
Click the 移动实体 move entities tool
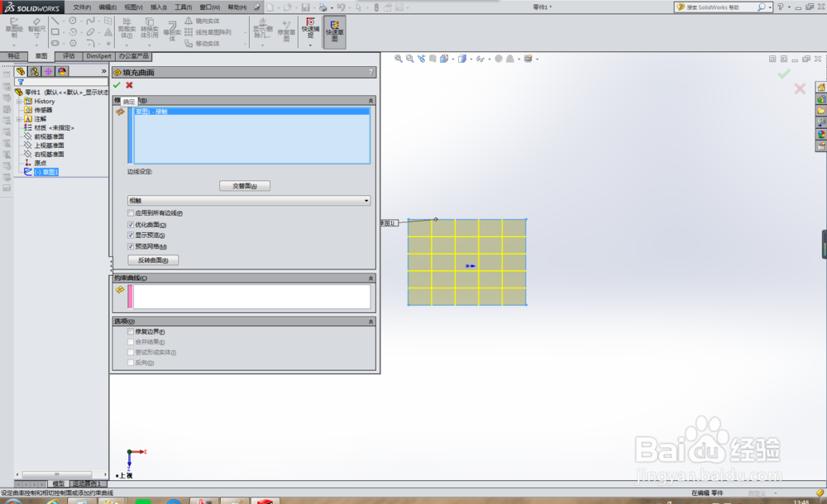pos(202,44)
